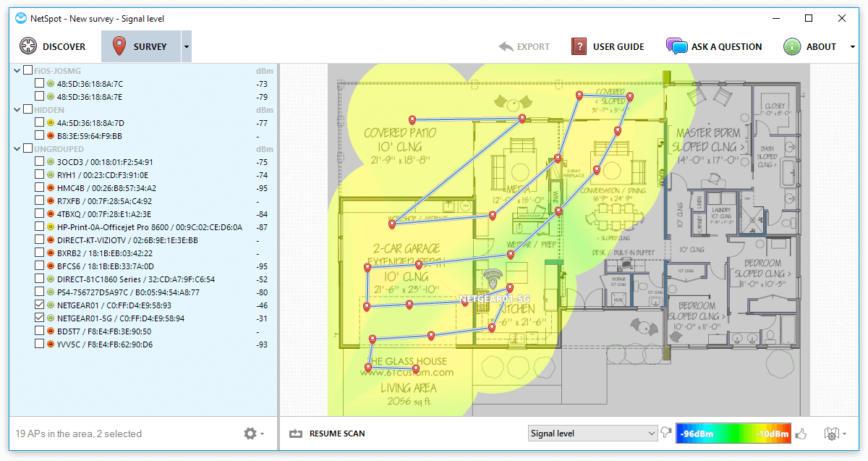Open the User Guide
This screenshot has width=868, height=461.
[x=608, y=46]
